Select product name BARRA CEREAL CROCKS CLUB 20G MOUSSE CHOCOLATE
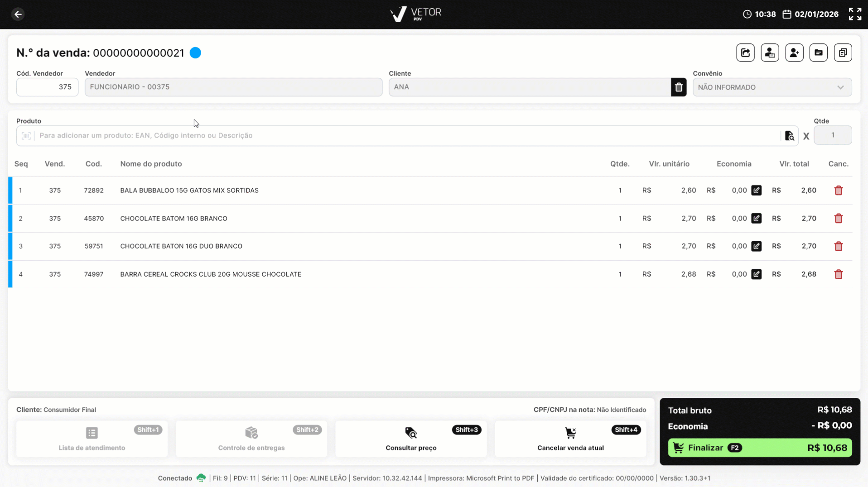This screenshot has height=487, width=868. [211, 274]
